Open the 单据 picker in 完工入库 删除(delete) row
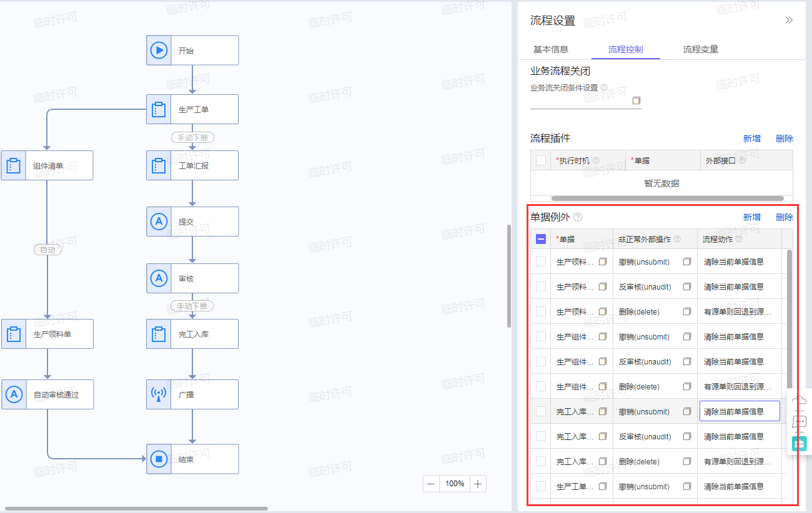 click(603, 461)
